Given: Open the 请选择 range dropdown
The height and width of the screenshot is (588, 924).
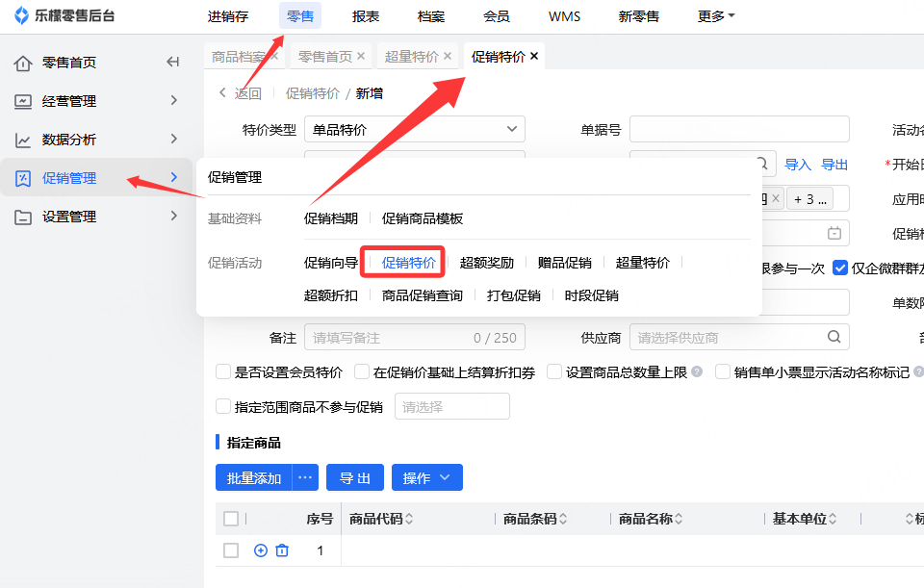Looking at the screenshot, I should coord(452,406).
